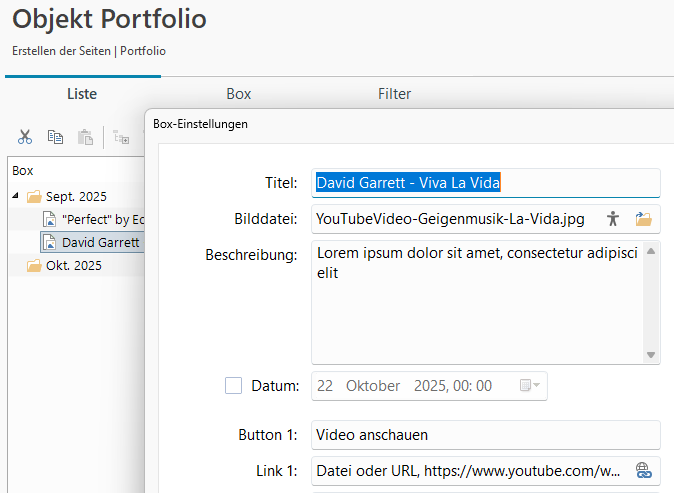Click the Copy icon in toolbar
The image size is (674, 493).
coord(55,137)
